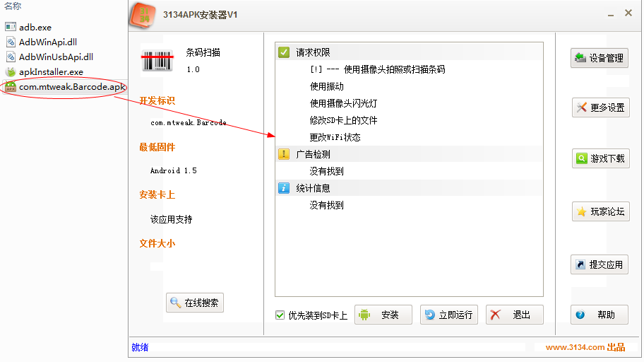Click the AdbWinApi.dll file name

coord(48,42)
